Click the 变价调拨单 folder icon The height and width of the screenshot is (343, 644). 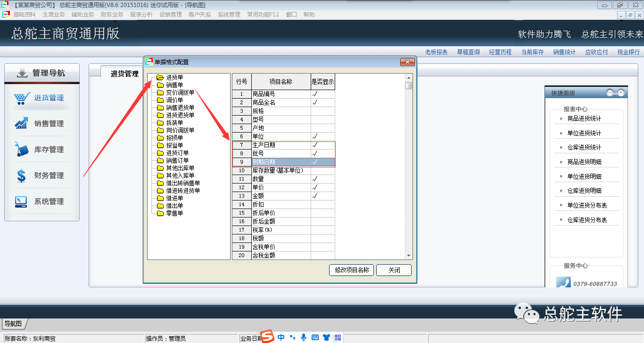tap(160, 92)
